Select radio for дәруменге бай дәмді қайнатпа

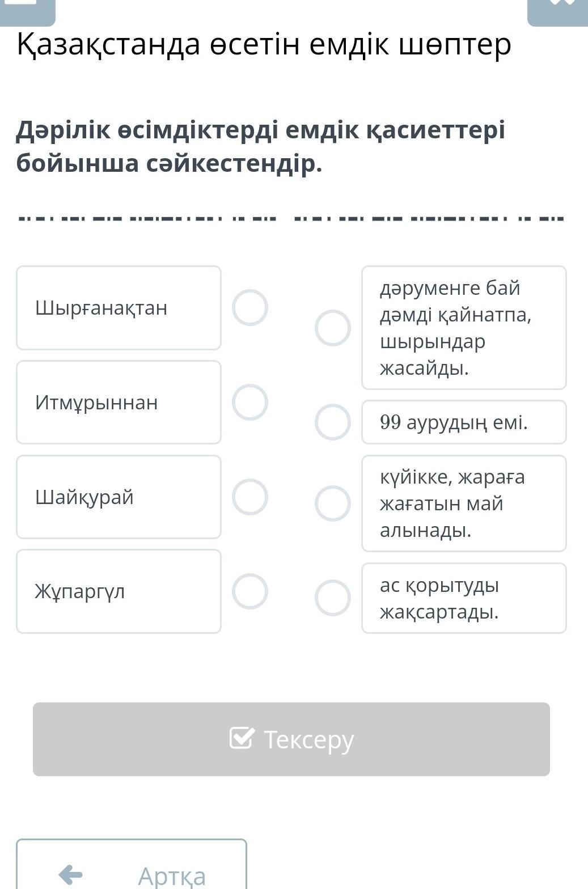[x=333, y=328]
